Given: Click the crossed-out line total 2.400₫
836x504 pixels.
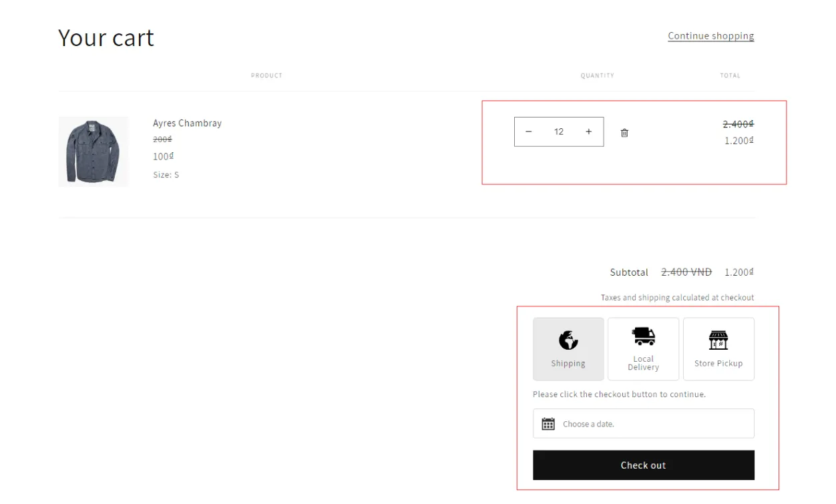Looking at the screenshot, I should coord(739,124).
